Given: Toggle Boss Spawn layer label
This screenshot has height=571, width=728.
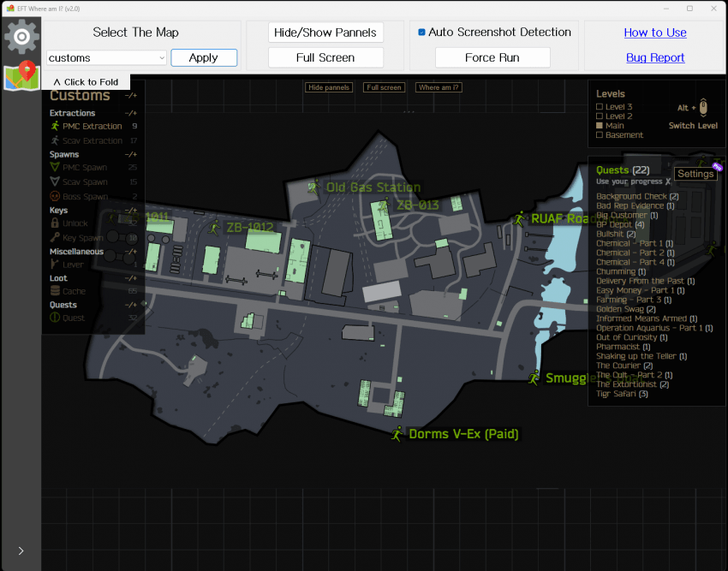Looking at the screenshot, I should click(x=85, y=196).
